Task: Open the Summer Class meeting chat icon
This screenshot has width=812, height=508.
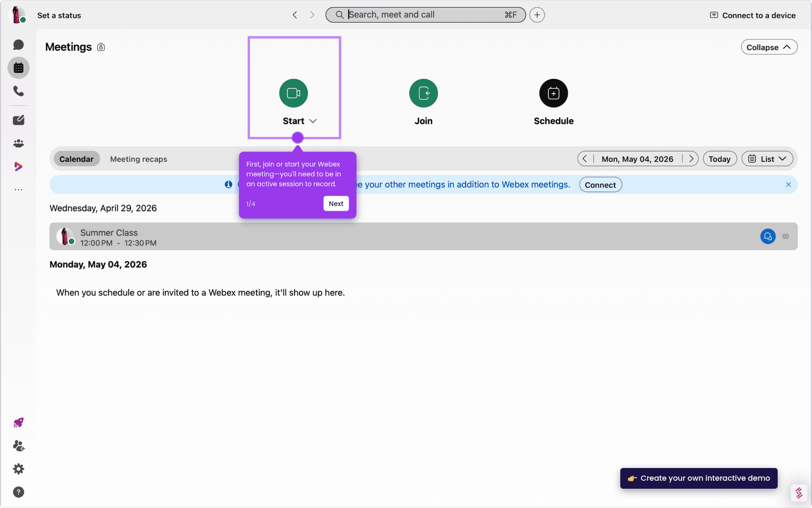Action: 768,236
